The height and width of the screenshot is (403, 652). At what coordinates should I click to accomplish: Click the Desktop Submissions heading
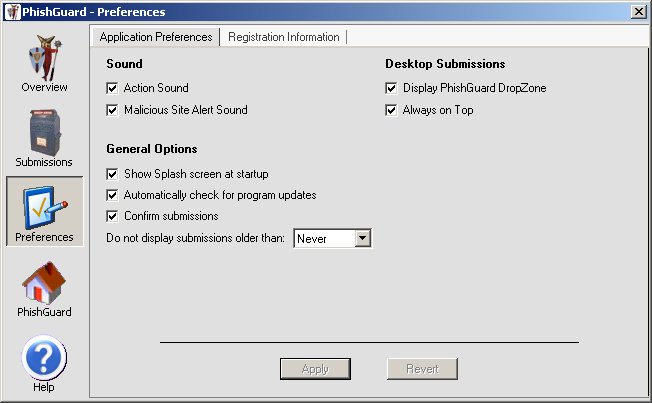pos(445,64)
